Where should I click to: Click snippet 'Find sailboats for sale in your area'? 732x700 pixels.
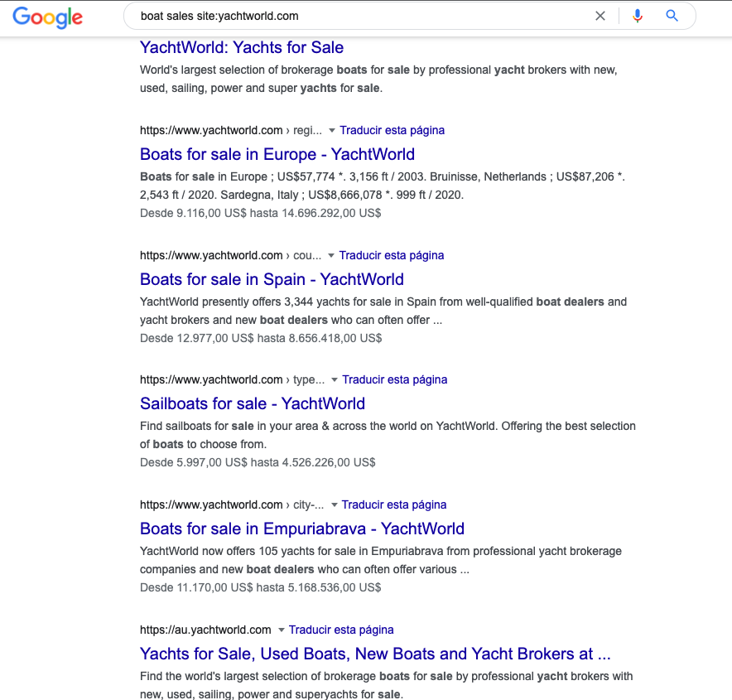[388, 435]
